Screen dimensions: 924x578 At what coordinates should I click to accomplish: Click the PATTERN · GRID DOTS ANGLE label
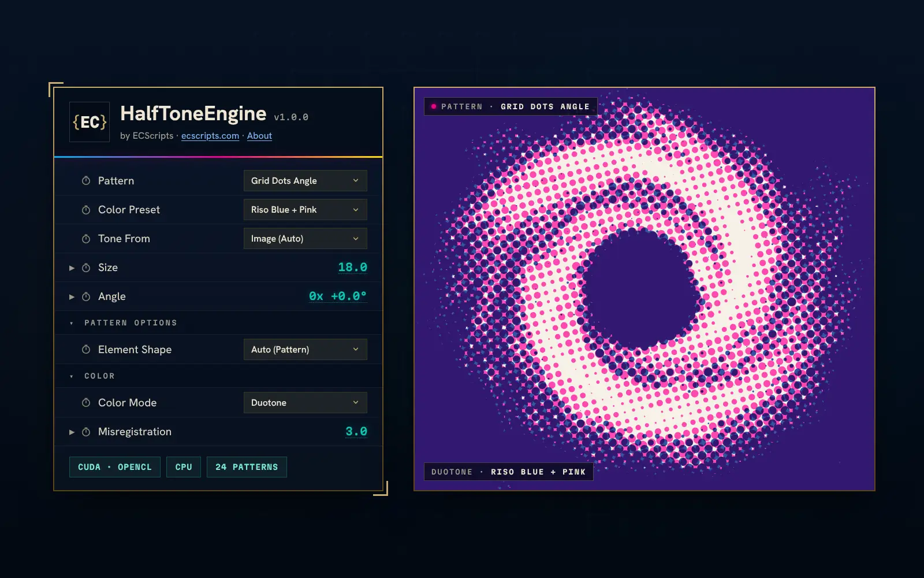pyautogui.click(x=511, y=106)
